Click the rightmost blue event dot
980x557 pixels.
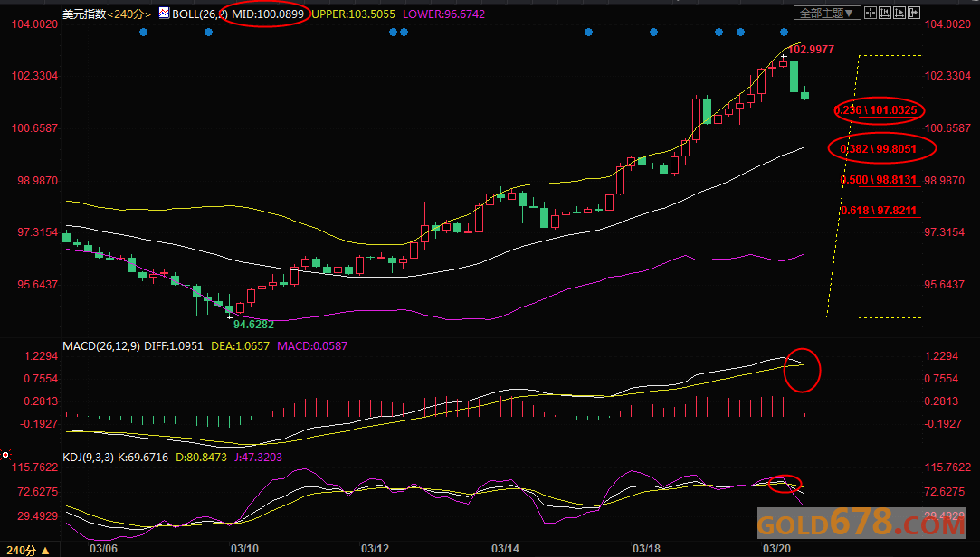(x=784, y=32)
